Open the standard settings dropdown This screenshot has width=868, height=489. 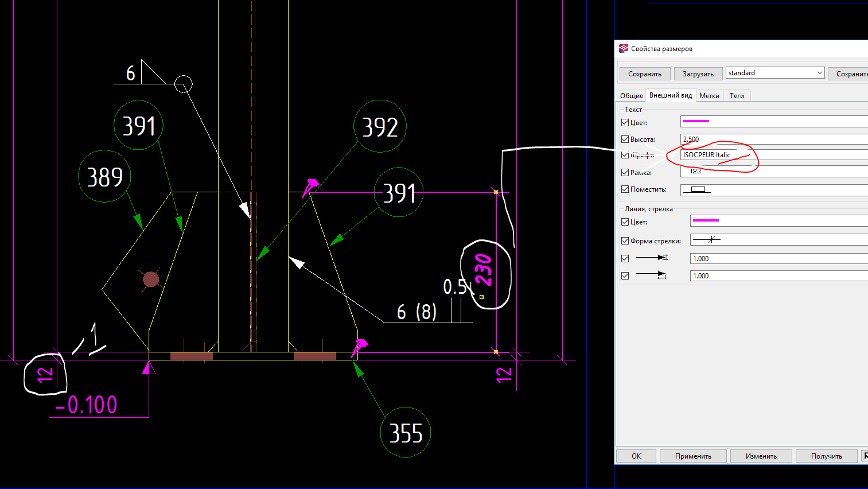click(819, 73)
